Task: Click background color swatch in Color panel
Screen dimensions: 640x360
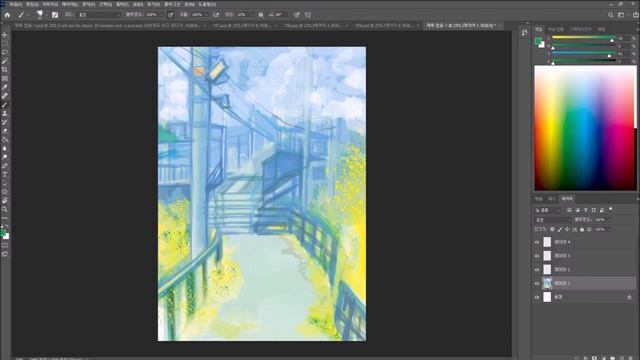Action: coord(542,44)
